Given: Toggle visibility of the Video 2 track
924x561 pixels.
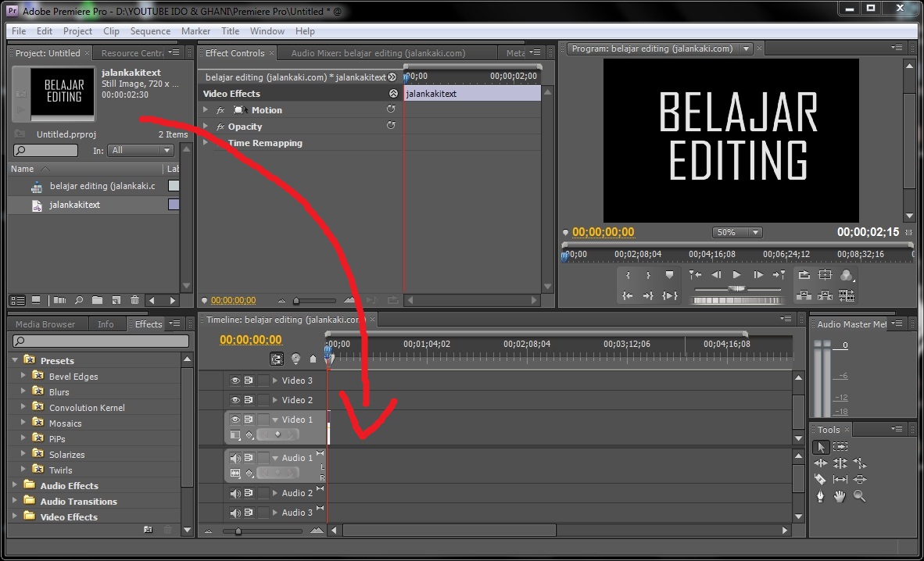Looking at the screenshot, I should (235, 400).
